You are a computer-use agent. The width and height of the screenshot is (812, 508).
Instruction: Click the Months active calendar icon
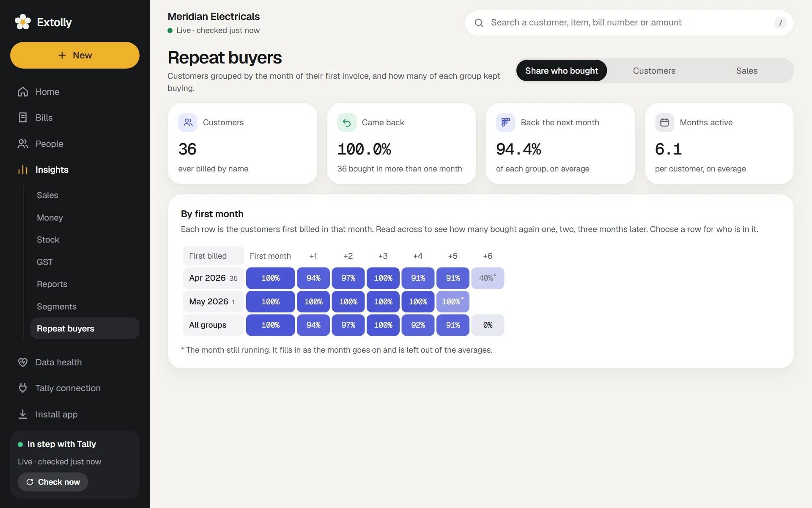[x=664, y=123]
